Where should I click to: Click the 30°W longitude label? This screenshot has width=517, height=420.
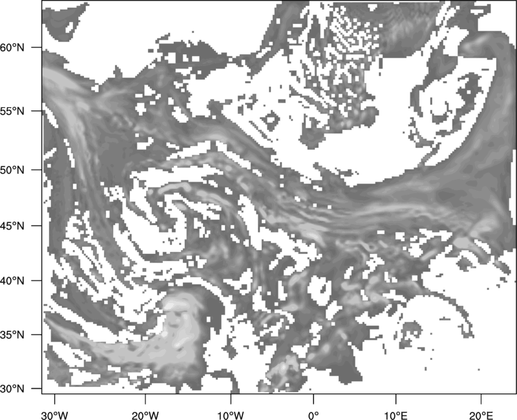[x=54, y=415]
